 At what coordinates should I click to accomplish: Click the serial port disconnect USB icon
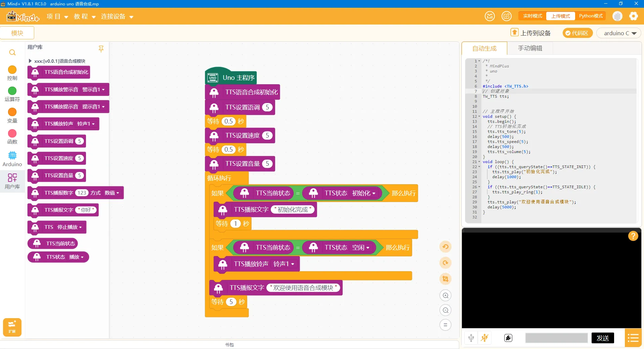[x=484, y=338]
